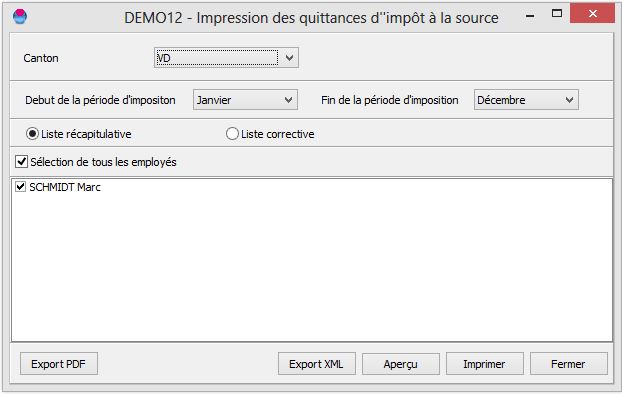
Task: Click the VD canton text field
Action: [217, 58]
